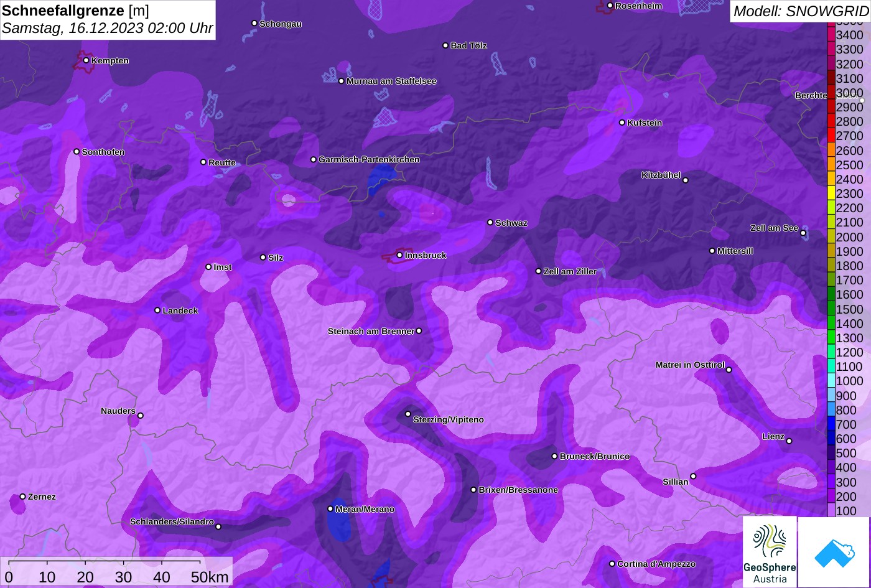Click the '50km' scale bar label
The width and height of the screenshot is (871, 588).
(x=210, y=577)
